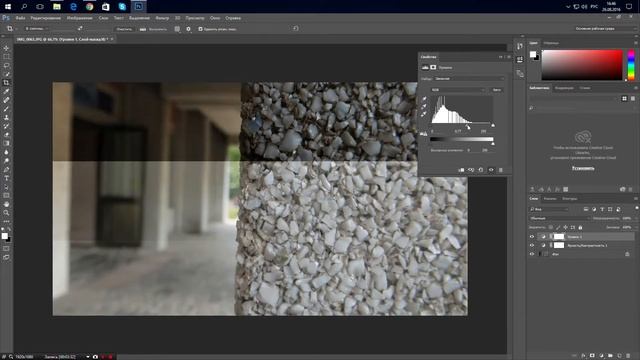Screen dimensions: 640x360
Task: Click the color picker field in Color panel
Action: pos(582,65)
